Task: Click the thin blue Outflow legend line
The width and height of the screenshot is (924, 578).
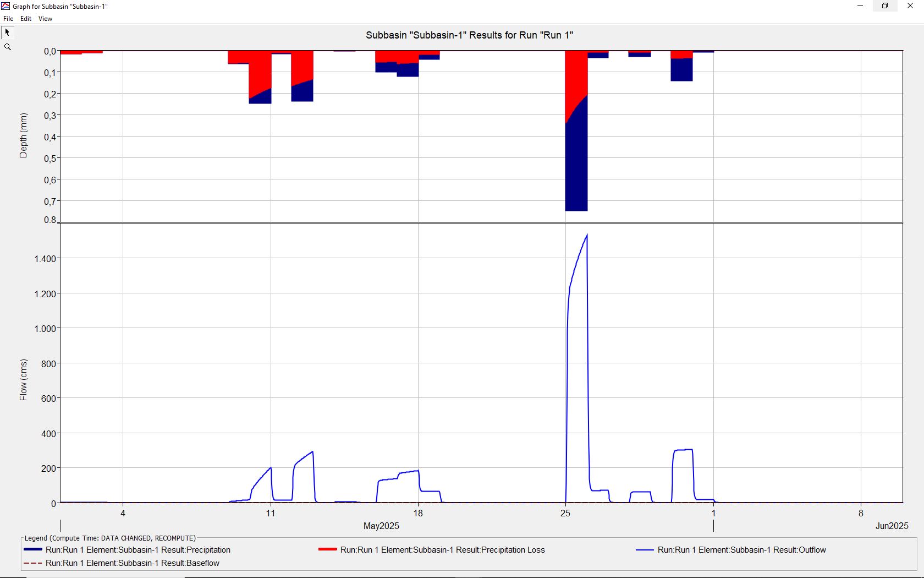Action: [x=645, y=550]
